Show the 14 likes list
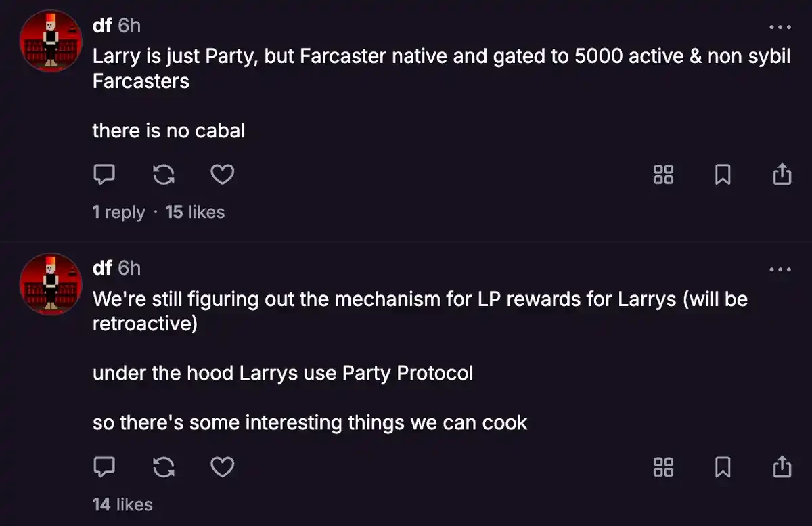 [x=122, y=504]
